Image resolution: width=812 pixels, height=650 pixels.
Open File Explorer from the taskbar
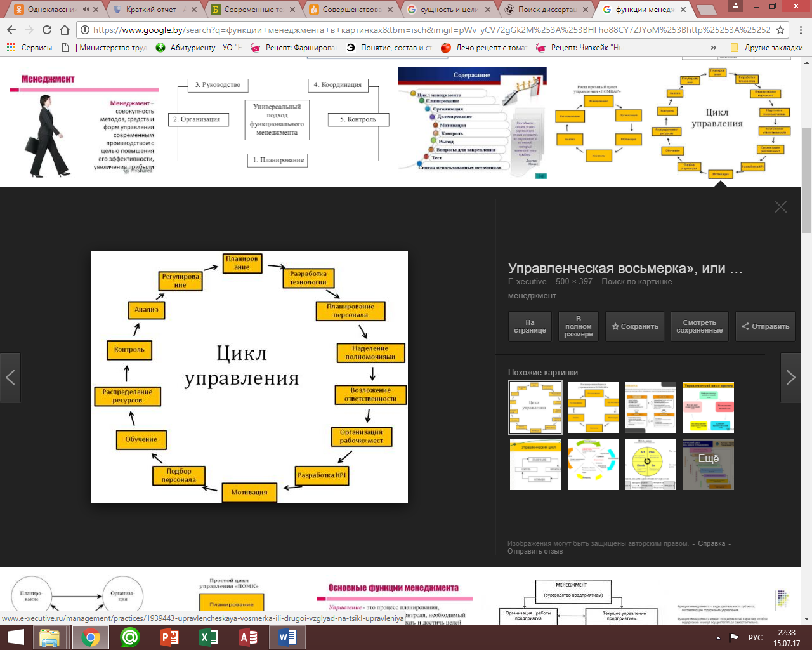tap(49, 637)
